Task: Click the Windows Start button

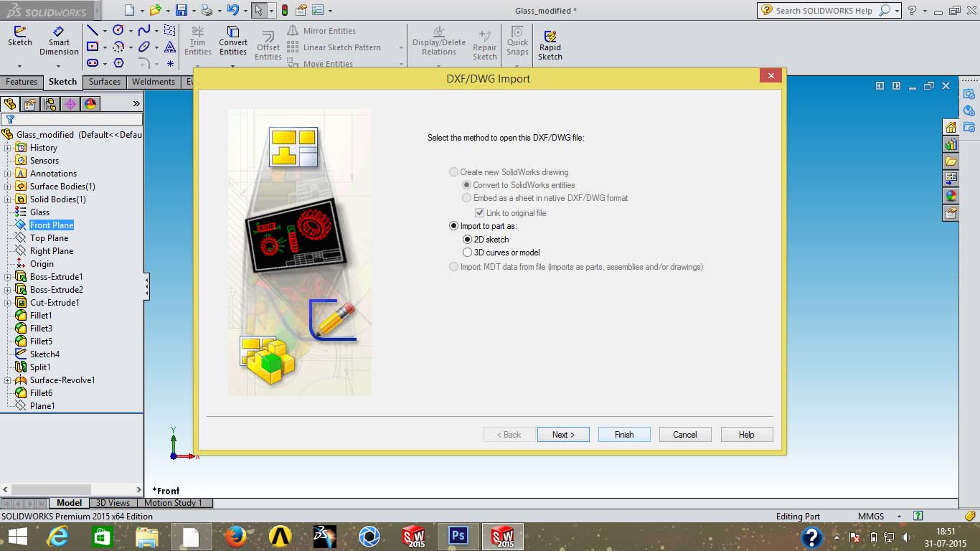Action: pos(18,537)
